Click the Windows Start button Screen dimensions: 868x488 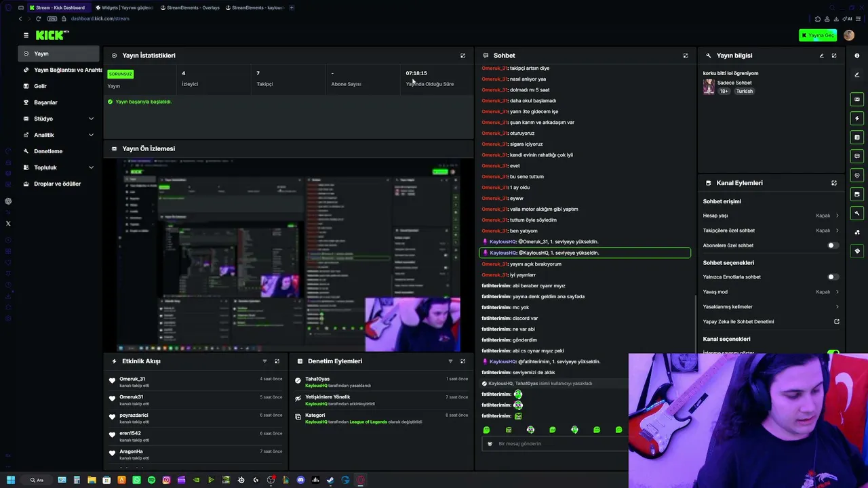[10, 480]
